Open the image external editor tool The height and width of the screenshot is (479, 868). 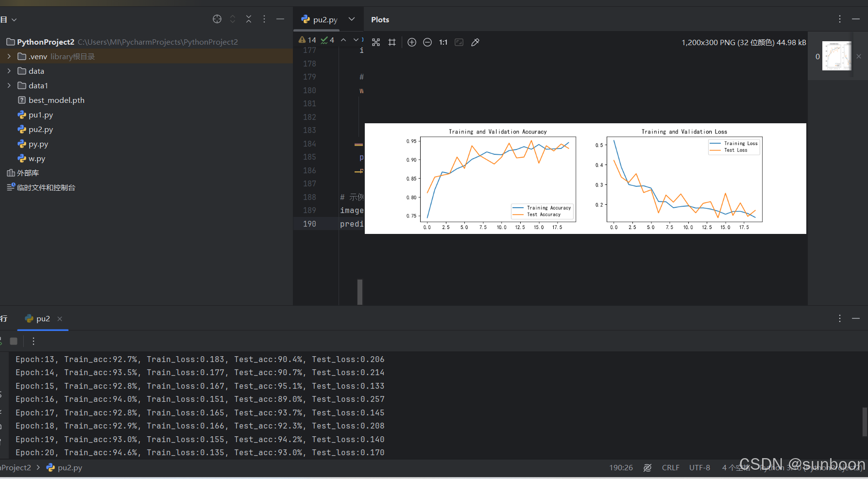click(x=475, y=42)
